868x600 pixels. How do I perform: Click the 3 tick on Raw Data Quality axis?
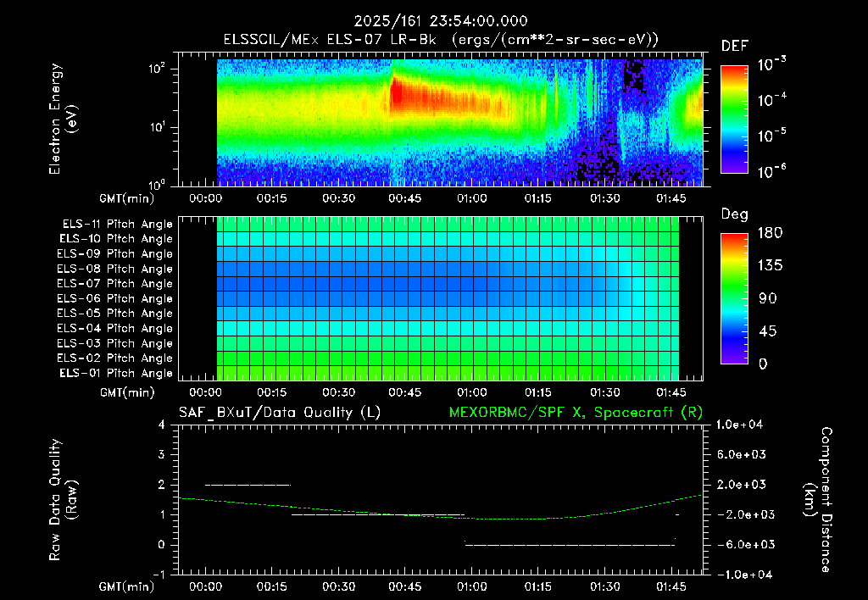pyautogui.click(x=161, y=454)
